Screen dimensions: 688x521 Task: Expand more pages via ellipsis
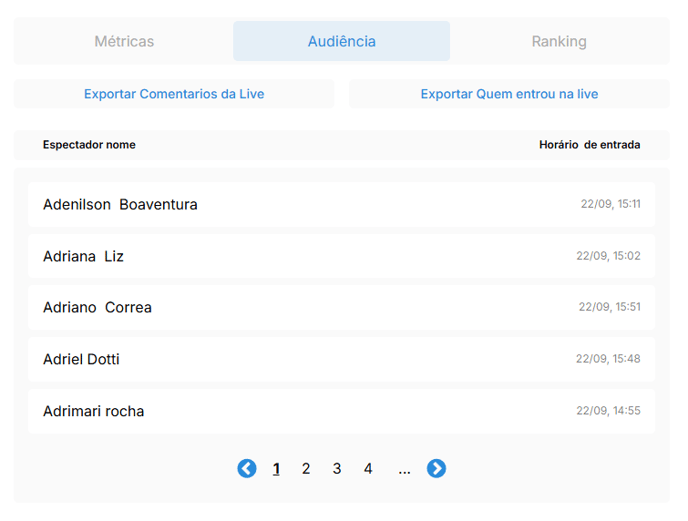(404, 472)
